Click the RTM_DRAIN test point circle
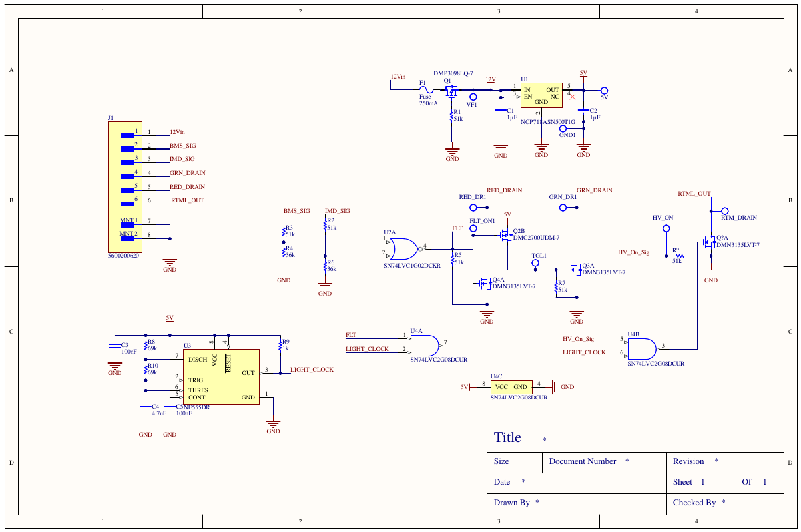Viewport: 801px width, 532px height. point(725,210)
